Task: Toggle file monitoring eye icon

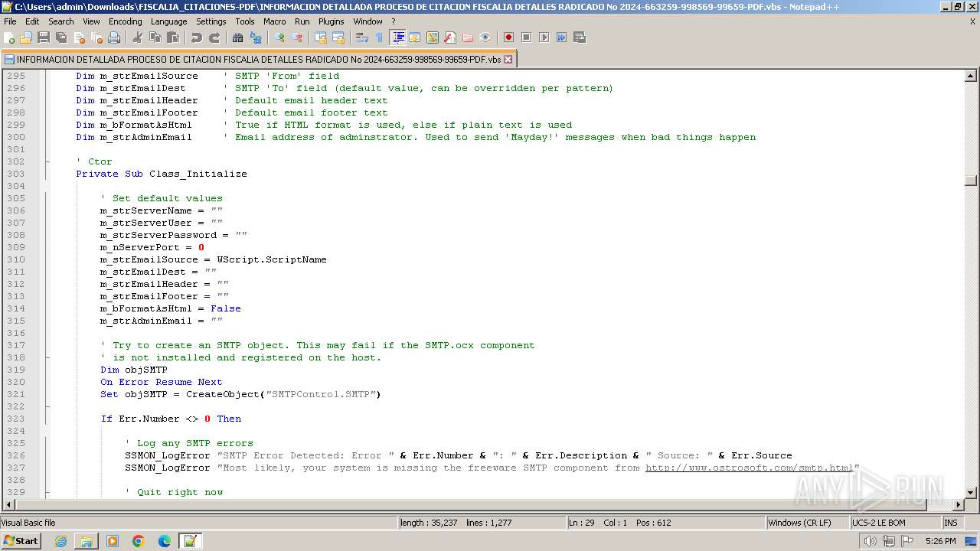Action: 485,37
